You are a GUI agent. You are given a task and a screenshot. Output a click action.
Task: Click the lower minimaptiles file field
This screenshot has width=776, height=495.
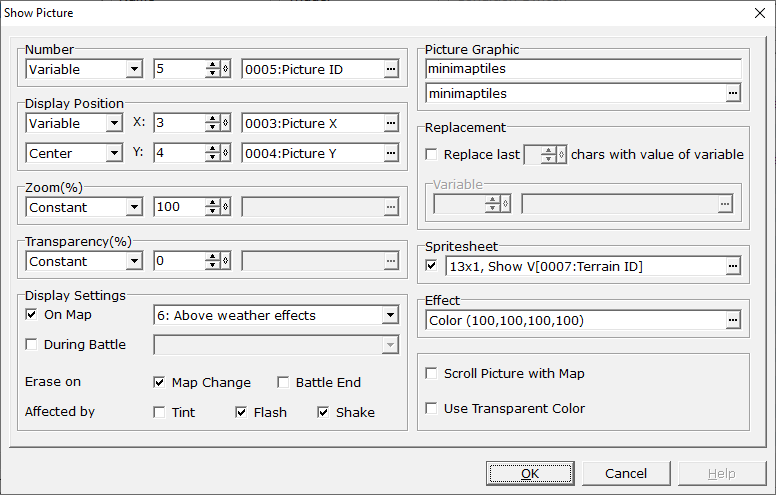point(575,93)
